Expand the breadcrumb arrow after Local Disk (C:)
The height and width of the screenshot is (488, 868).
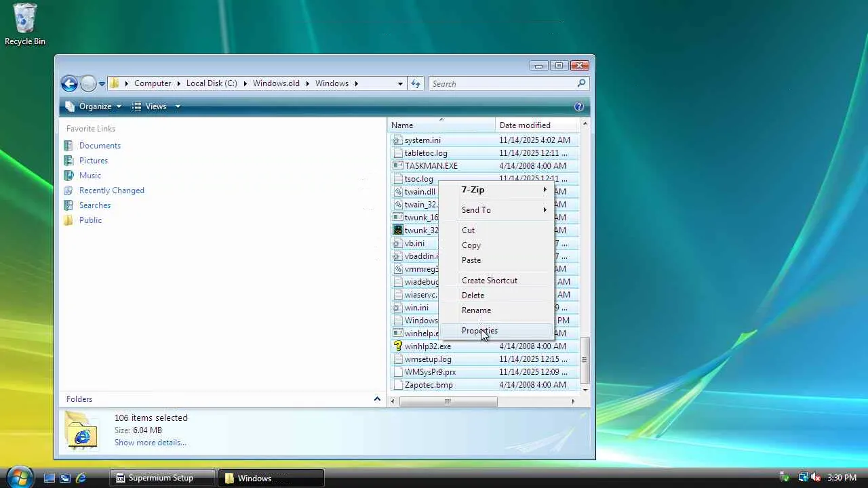[245, 83]
